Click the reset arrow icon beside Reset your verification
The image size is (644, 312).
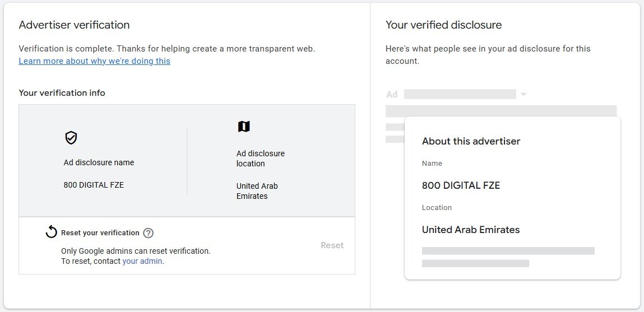click(52, 232)
